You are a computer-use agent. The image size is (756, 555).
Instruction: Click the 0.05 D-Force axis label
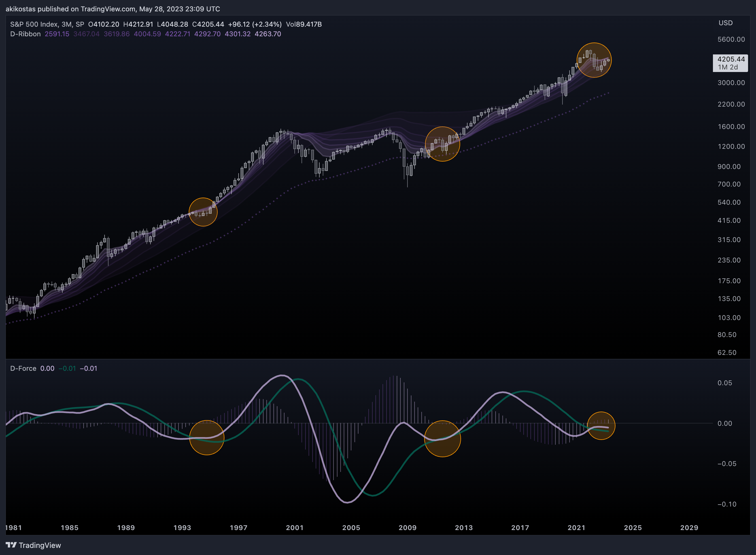725,383
